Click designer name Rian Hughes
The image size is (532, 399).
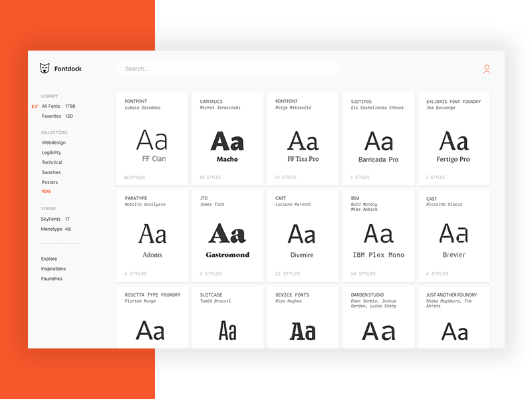(x=289, y=301)
